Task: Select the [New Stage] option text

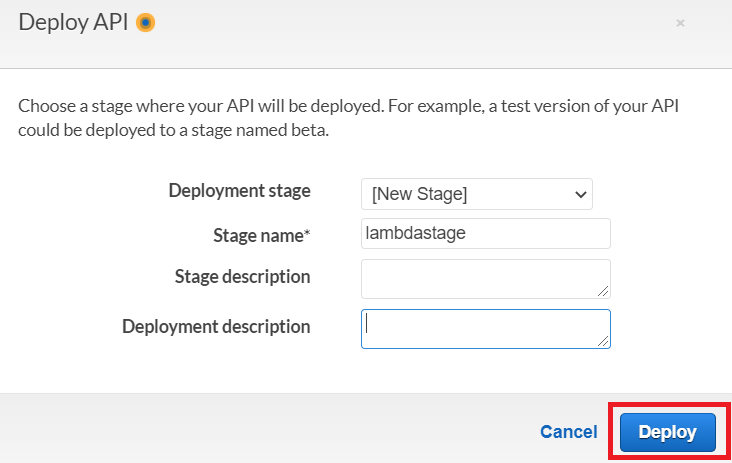Action: [x=420, y=194]
